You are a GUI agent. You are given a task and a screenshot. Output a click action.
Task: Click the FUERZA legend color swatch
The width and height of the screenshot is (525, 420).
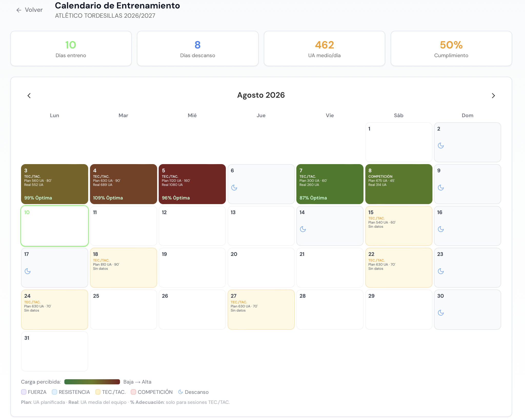coord(24,392)
